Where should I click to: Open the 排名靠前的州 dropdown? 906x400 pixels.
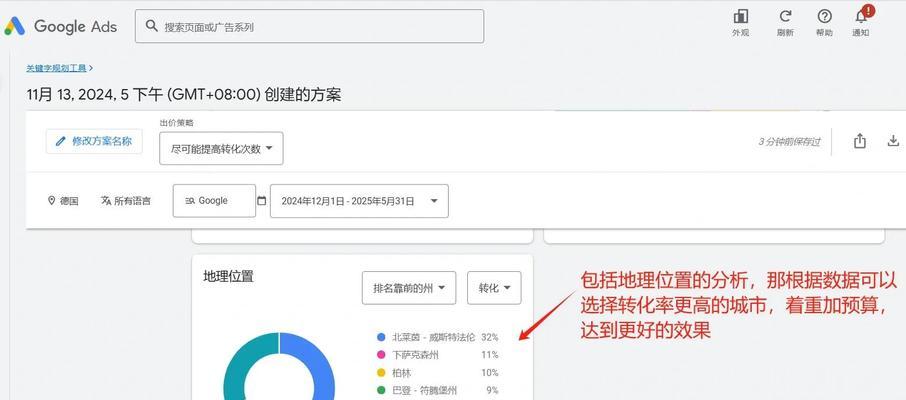[x=409, y=288]
